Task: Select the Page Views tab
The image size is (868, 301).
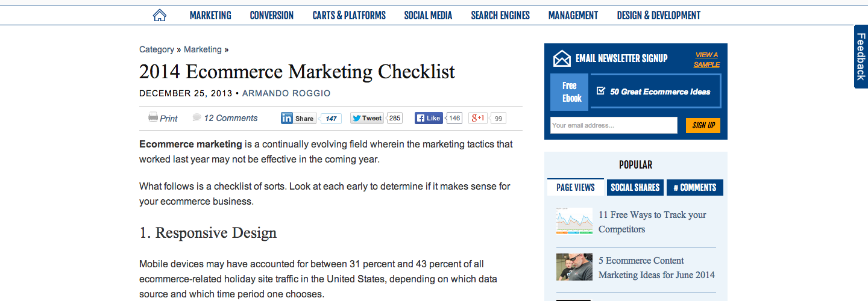Action: (576, 187)
